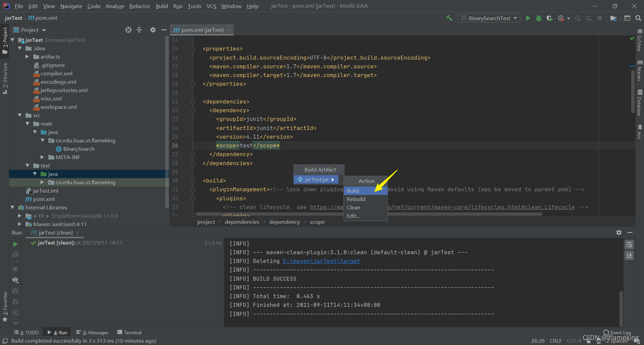Start debugging with the bug icon
The image size is (644, 345).
(x=539, y=18)
